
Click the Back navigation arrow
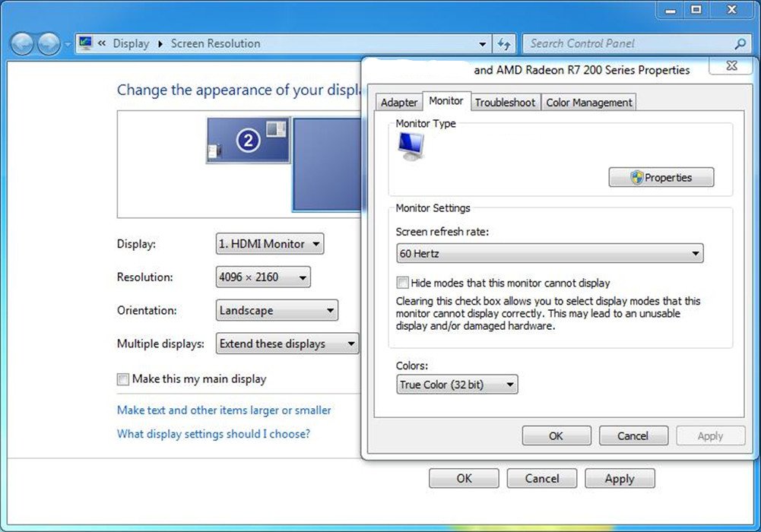point(22,44)
